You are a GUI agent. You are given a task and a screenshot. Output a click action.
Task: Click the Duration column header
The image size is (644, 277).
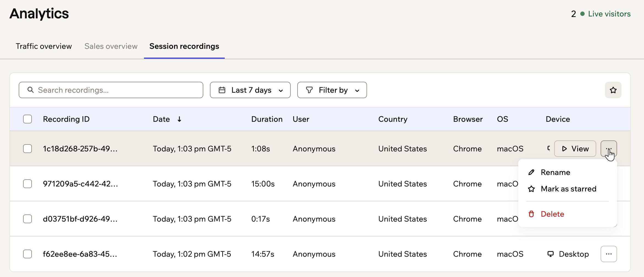click(267, 119)
